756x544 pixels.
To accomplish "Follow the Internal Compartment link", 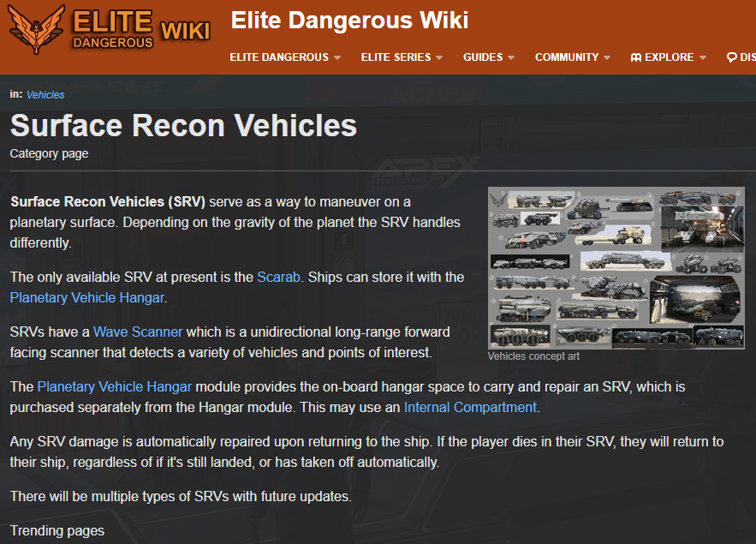I will tap(470, 408).
